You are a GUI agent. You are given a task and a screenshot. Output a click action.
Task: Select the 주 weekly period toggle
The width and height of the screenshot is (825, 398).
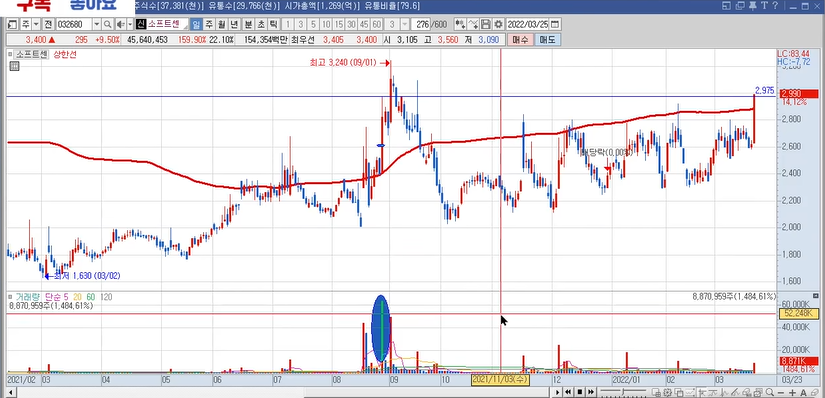click(x=209, y=24)
